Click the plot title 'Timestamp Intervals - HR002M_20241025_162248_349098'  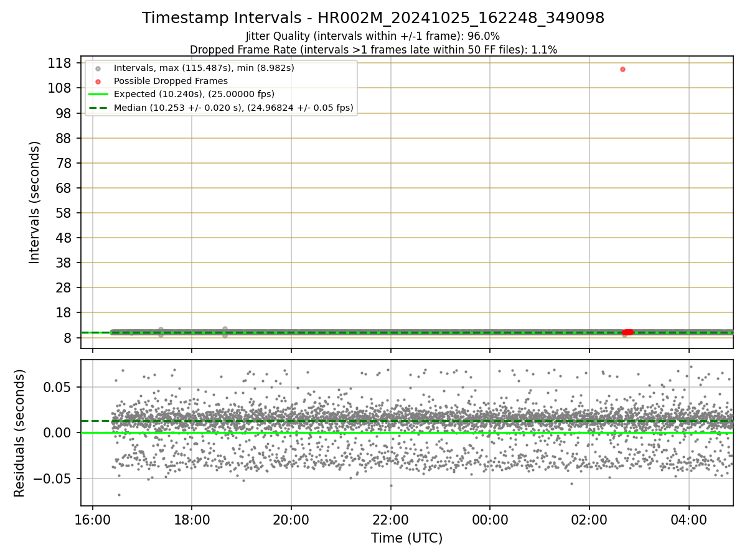click(x=373, y=18)
